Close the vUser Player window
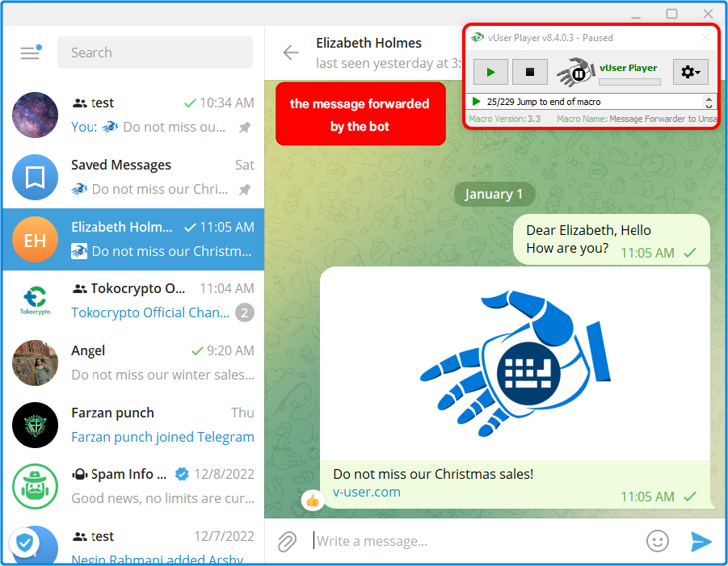Image resolution: width=728 pixels, height=566 pixels. coord(705,37)
